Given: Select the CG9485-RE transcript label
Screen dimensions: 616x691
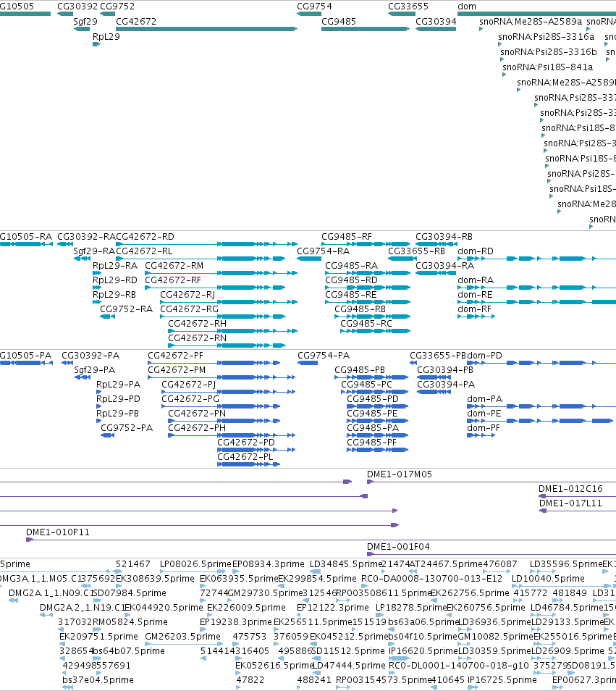Looking at the screenshot, I should (351, 295).
